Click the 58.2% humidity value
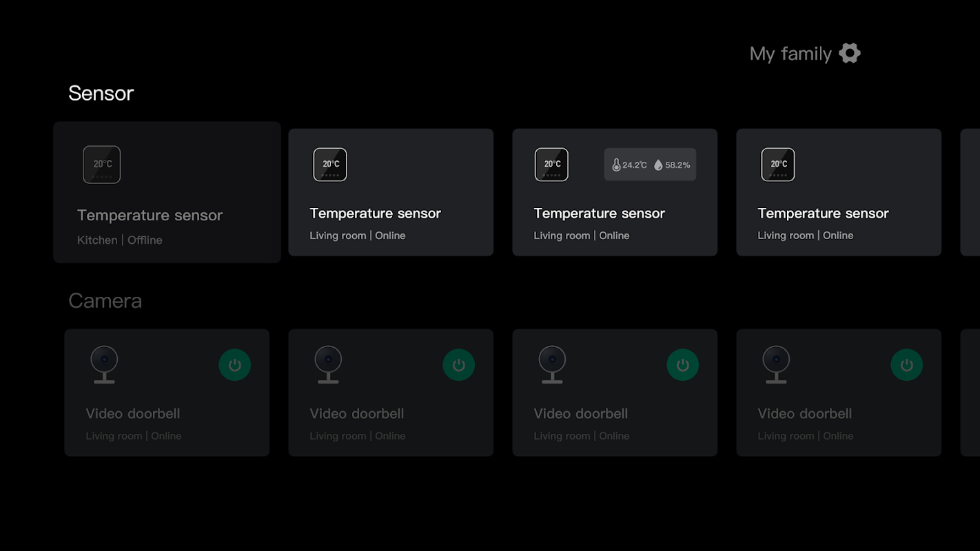 677,165
